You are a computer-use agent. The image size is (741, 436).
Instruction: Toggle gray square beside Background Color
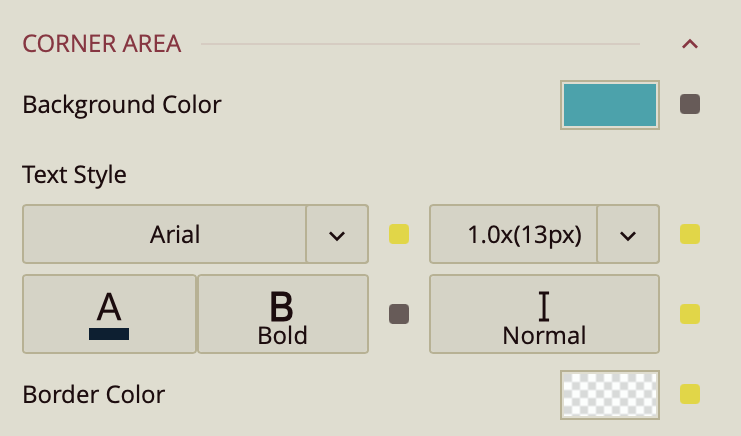690,104
